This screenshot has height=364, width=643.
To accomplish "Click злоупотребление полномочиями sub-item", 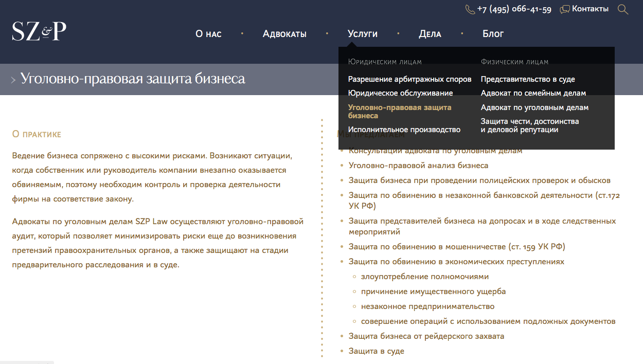I will coord(425,277).
